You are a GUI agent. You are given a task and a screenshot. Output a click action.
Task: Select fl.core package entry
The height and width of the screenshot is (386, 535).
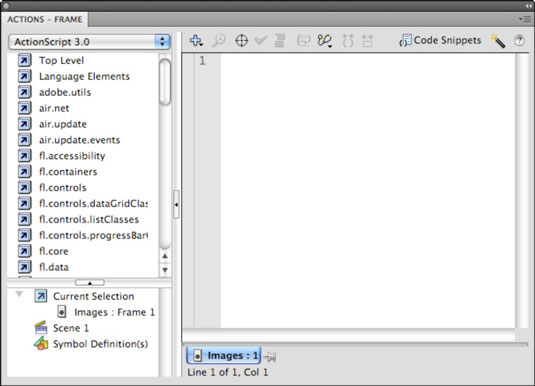54,251
